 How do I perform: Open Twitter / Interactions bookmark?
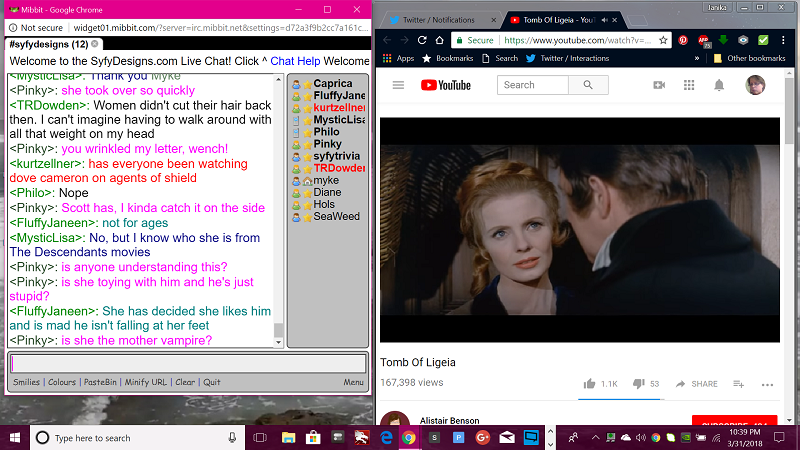coord(567,58)
